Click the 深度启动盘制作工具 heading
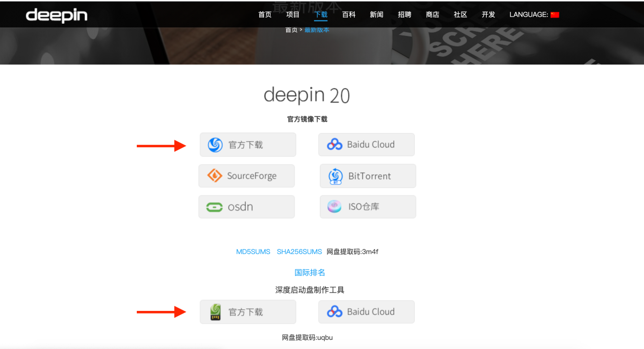This screenshot has height=349, width=644. [310, 290]
